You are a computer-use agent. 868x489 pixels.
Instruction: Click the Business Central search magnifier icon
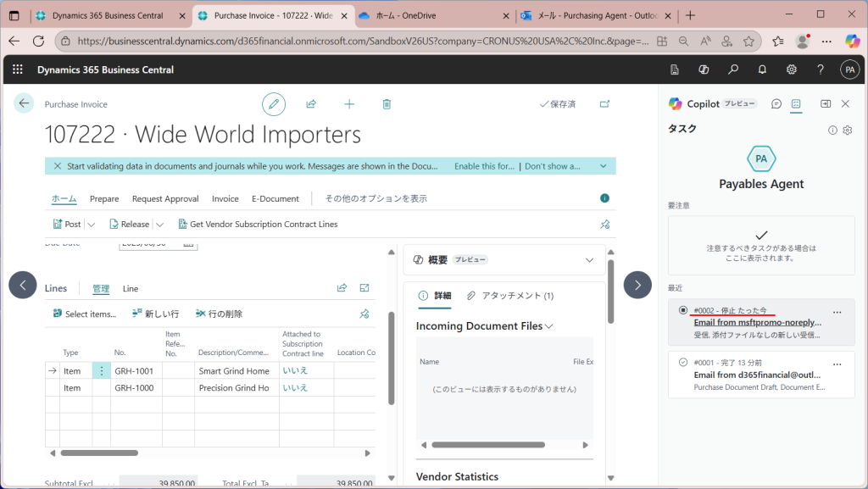point(733,69)
